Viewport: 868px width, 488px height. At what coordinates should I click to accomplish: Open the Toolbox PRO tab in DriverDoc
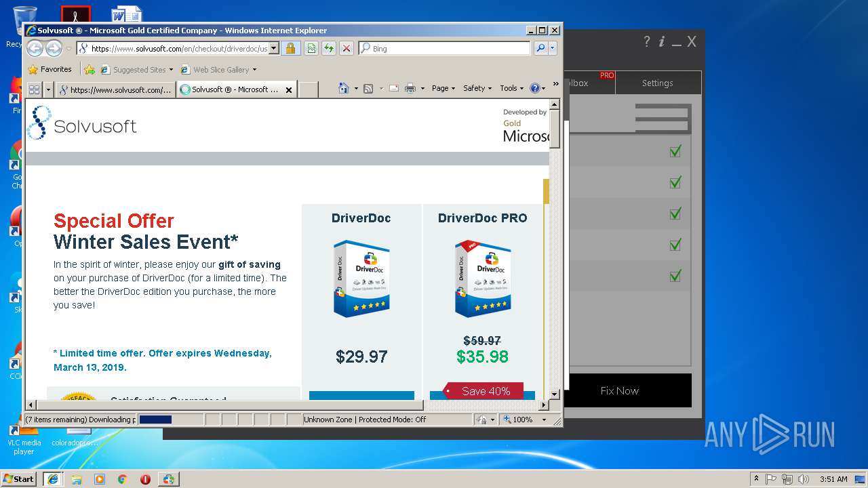pos(589,83)
